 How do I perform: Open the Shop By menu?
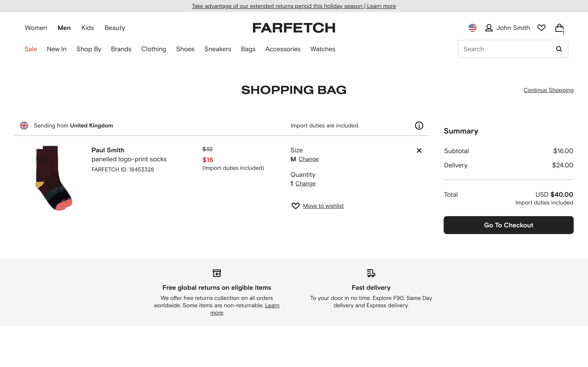click(89, 49)
